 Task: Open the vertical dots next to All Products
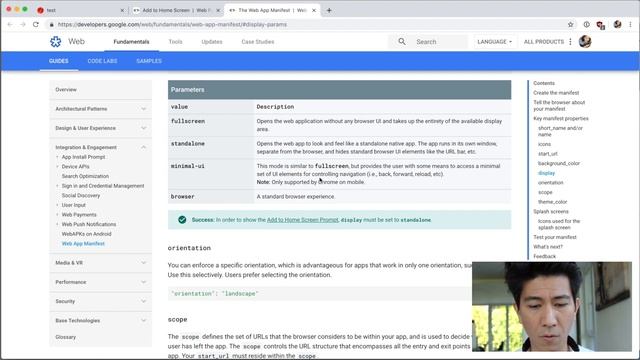pyautogui.click(x=570, y=42)
